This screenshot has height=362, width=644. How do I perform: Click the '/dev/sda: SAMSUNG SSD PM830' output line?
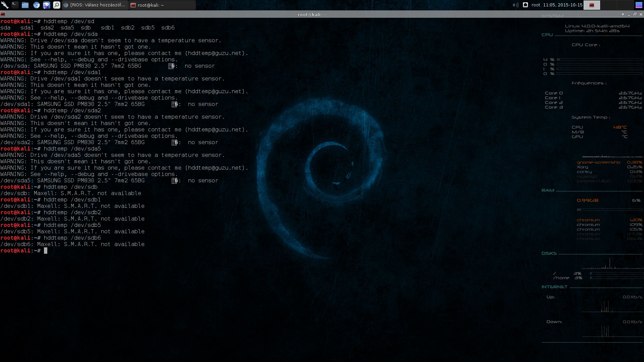107,66
